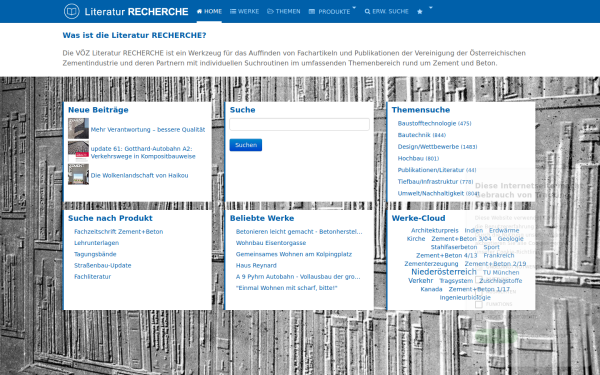Click Architekturpreis tag in Werke-Cloud
Image resolution: width=600 pixels, height=375 pixels.
435,230
